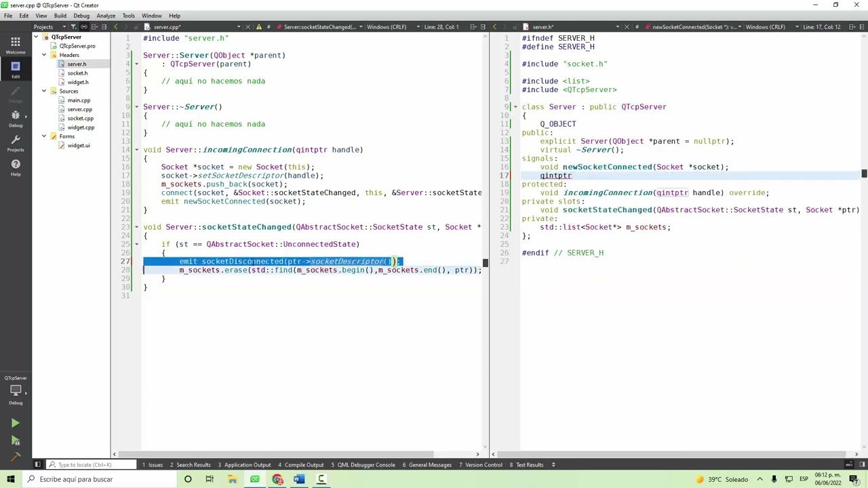The image size is (868, 488).
Task: Click the Type to locate field
Action: point(90,465)
